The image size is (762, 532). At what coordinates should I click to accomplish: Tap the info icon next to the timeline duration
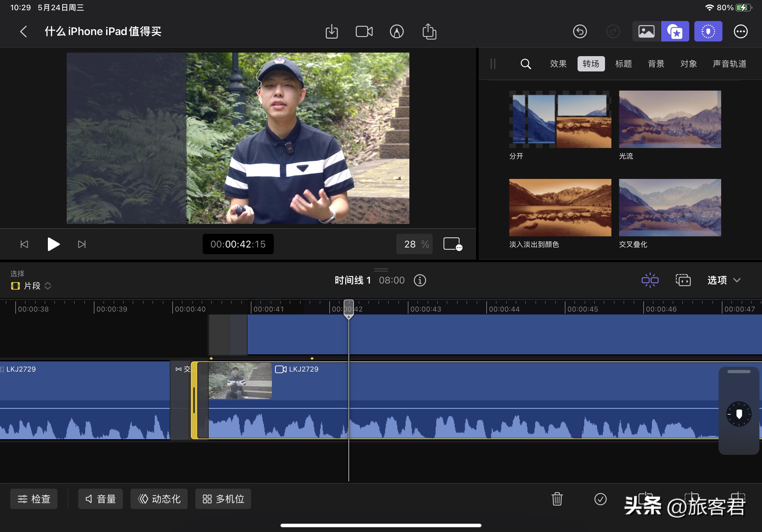[420, 280]
